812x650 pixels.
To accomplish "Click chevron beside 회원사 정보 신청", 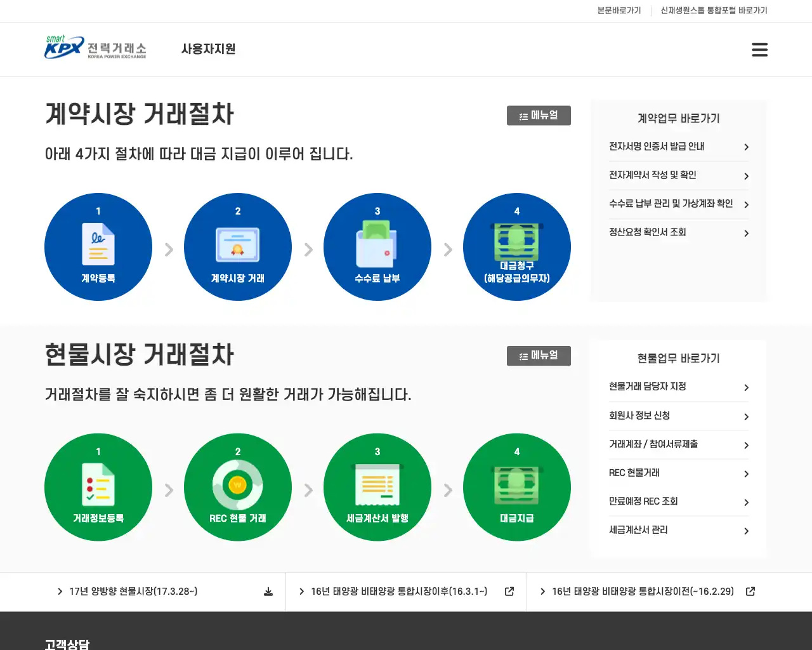I will point(746,417).
